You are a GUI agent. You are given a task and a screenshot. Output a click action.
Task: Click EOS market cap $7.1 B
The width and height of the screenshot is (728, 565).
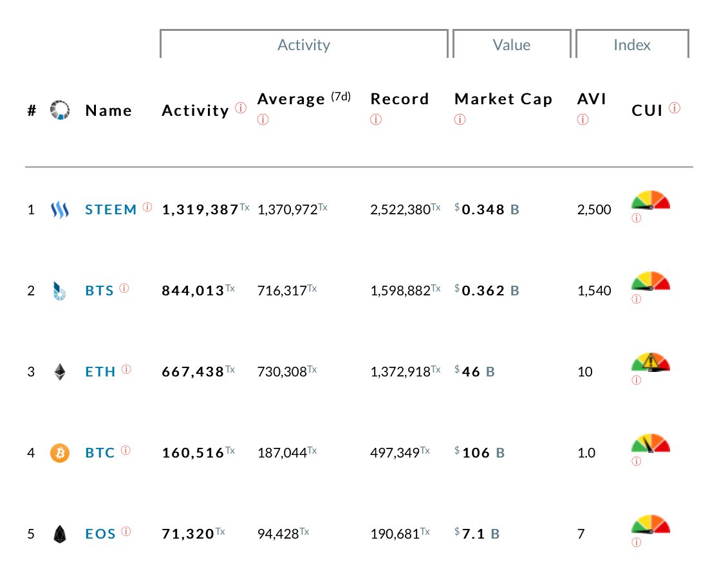(477, 533)
